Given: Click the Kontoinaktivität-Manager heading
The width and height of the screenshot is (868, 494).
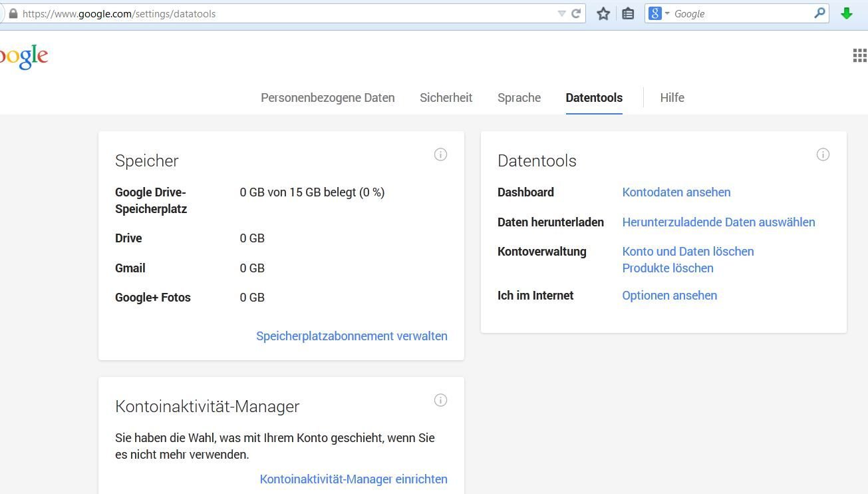Looking at the screenshot, I should [208, 406].
